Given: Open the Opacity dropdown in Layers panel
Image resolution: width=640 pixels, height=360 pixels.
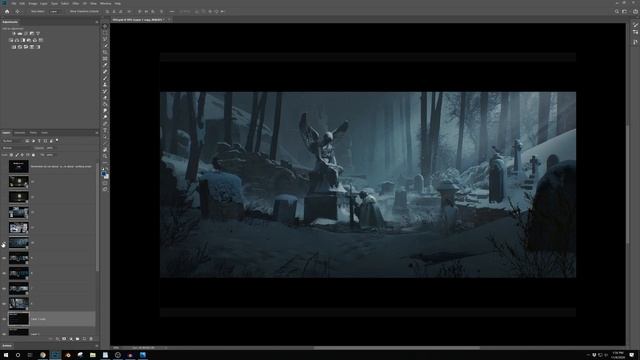Looking at the screenshot, I should click(50, 148).
